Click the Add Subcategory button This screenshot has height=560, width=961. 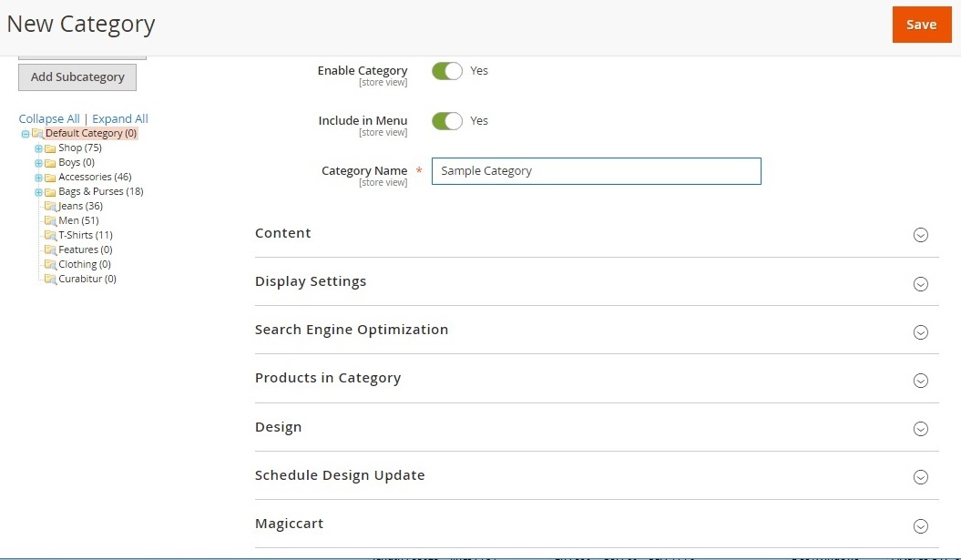(77, 77)
